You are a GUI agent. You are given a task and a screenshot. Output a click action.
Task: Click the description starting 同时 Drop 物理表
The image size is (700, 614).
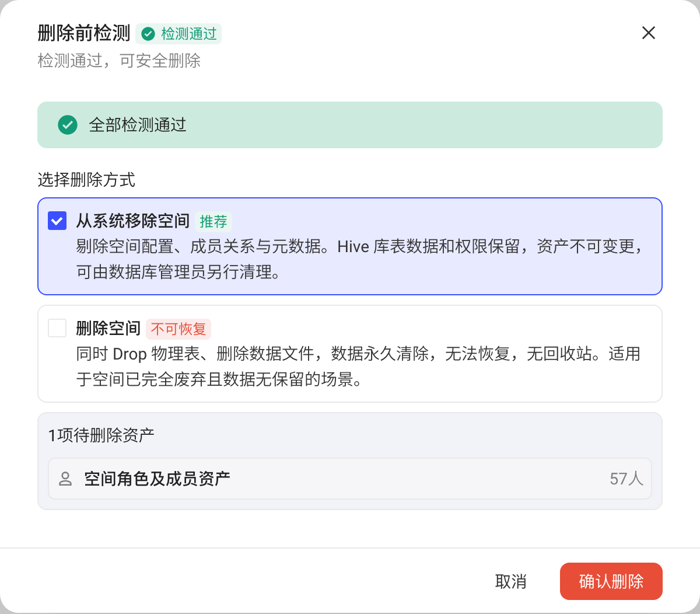[358, 367]
